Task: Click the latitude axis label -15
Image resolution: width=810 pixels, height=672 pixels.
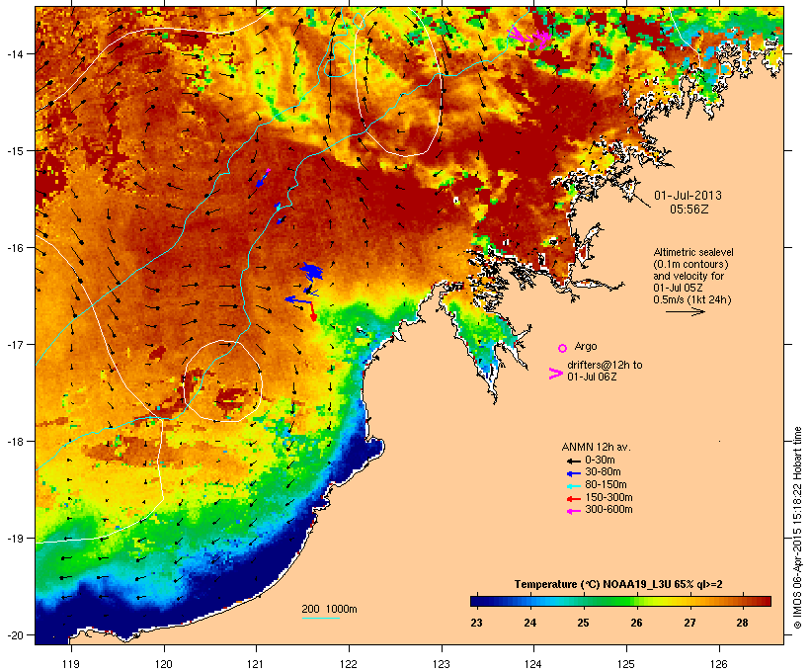Action: (15, 151)
